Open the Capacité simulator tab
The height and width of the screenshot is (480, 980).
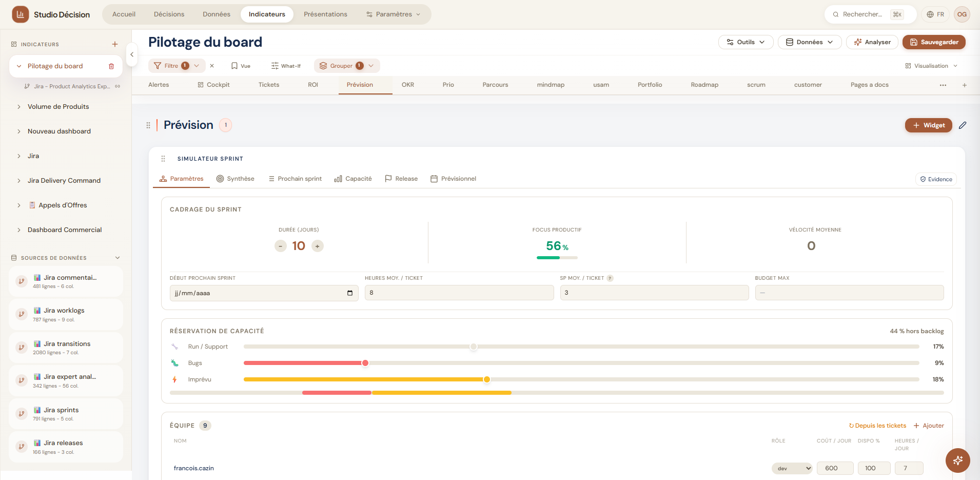click(x=353, y=179)
